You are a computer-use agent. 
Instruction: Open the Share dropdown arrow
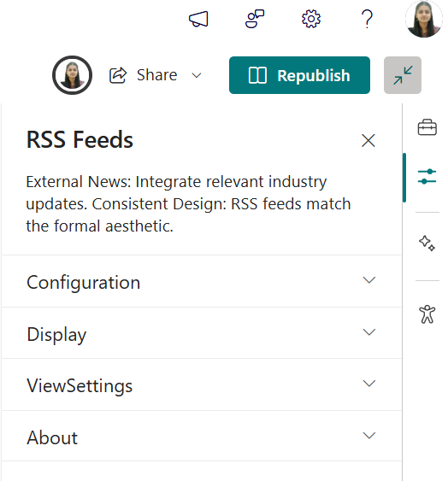(197, 75)
